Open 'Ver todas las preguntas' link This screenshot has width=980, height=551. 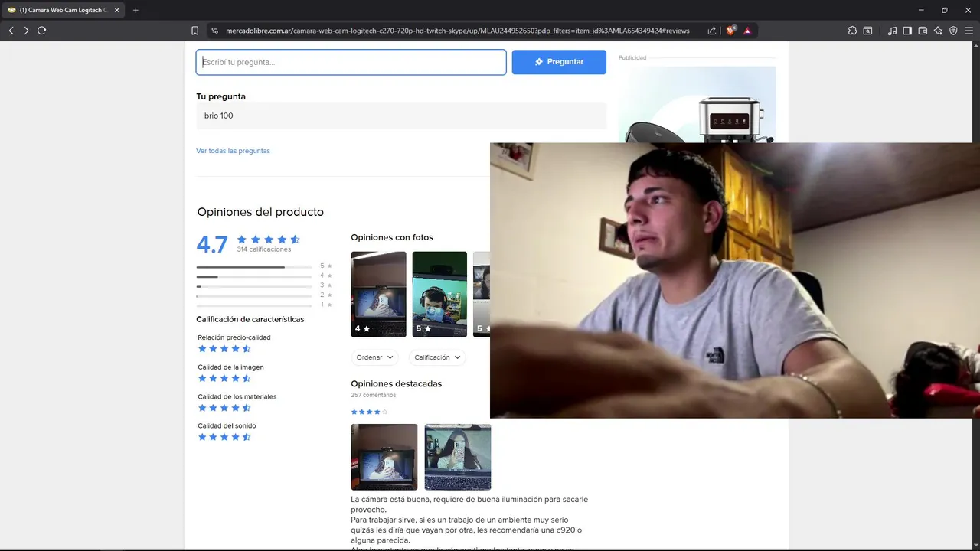coord(233,151)
